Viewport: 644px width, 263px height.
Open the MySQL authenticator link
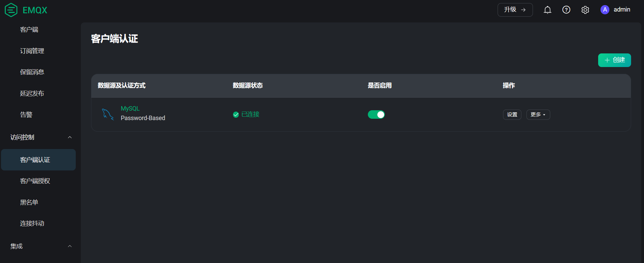point(130,109)
